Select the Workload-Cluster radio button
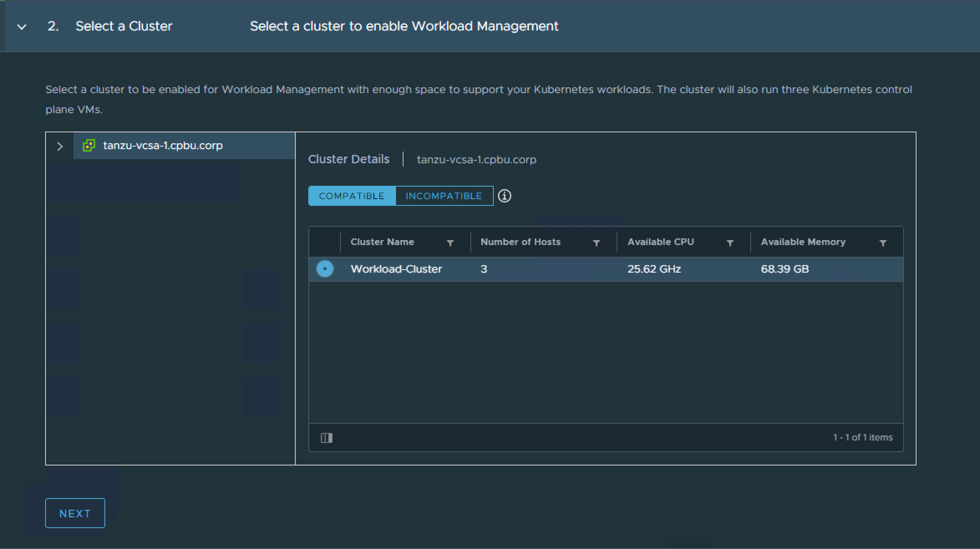 [x=325, y=269]
